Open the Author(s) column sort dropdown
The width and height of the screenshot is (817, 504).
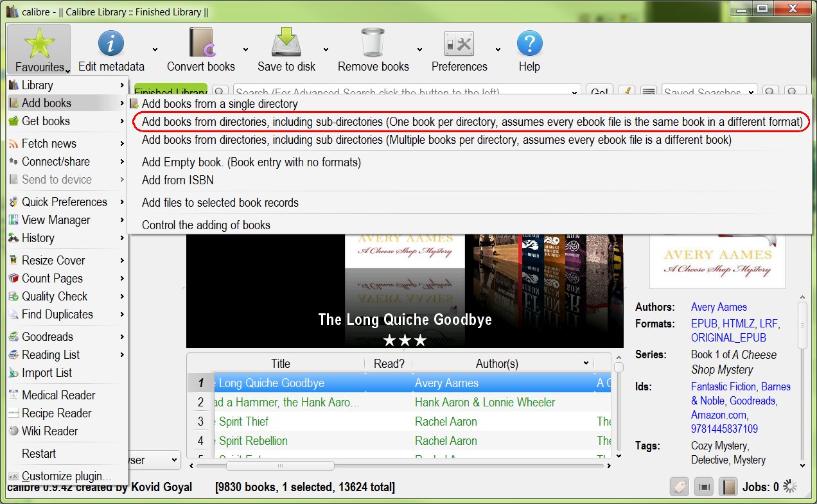[x=586, y=363]
